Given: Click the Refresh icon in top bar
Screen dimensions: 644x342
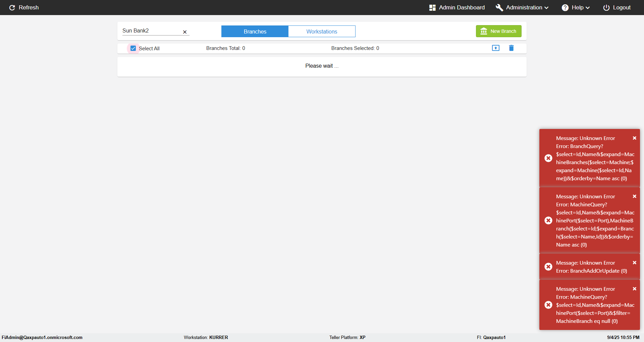Looking at the screenshot, I should [12, 7].
